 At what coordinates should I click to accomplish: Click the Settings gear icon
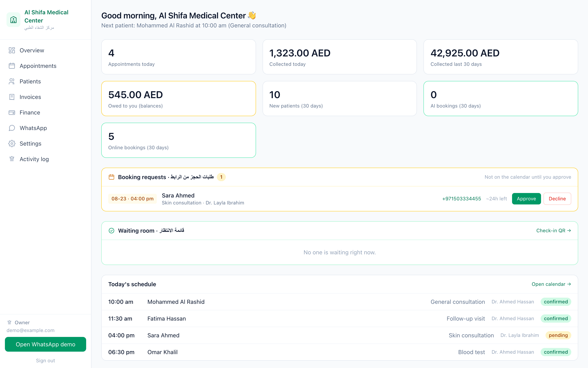12,144
